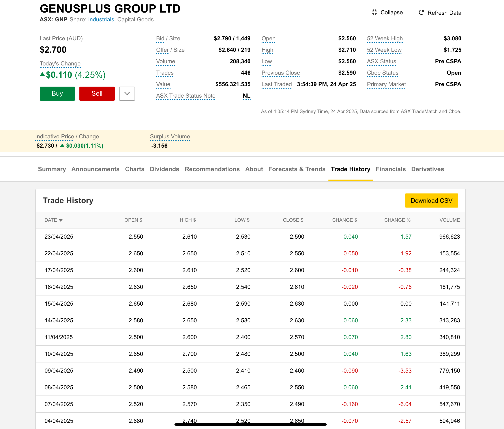The height and width of the screenshot is (429, 504).
Task: Select the 09/04/2025 date cell
Action: (x=59, y=371)
